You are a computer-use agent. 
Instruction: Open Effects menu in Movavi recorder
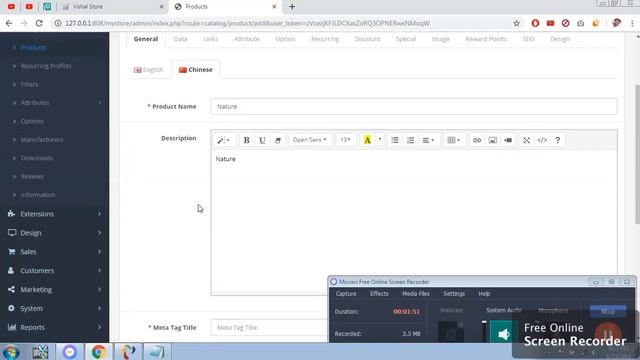[x=379, y=293]
